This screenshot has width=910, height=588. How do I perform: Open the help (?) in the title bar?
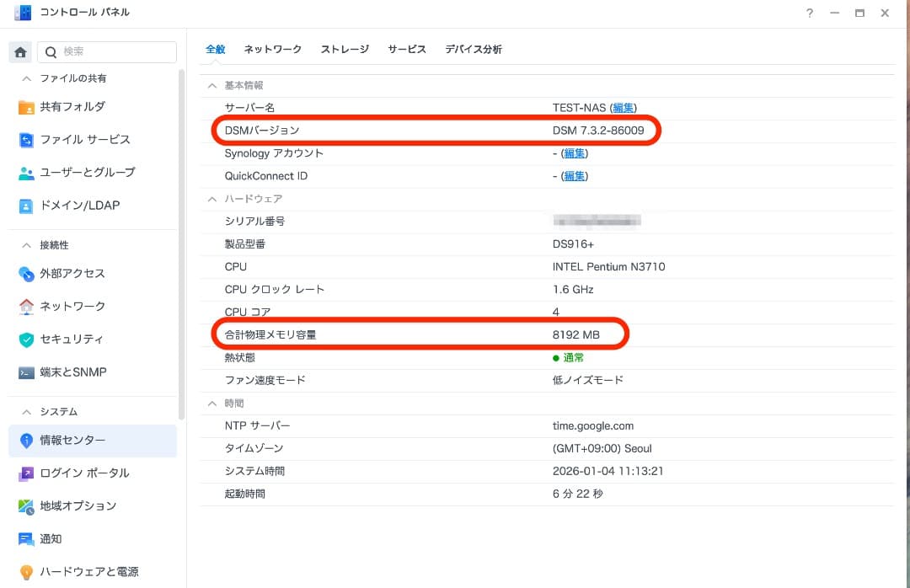point(809,13)
